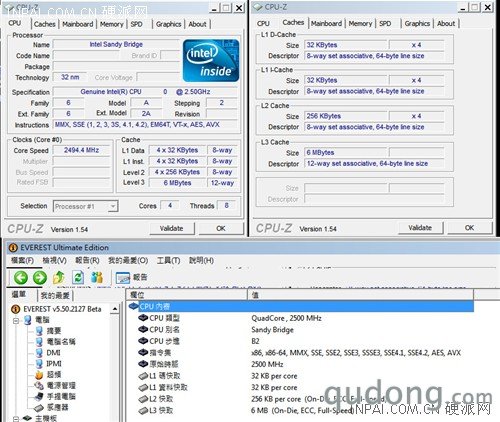Open 說明(H) help menu in EVEREST
This screenshot has width=500, height=422.
(201, 260)
